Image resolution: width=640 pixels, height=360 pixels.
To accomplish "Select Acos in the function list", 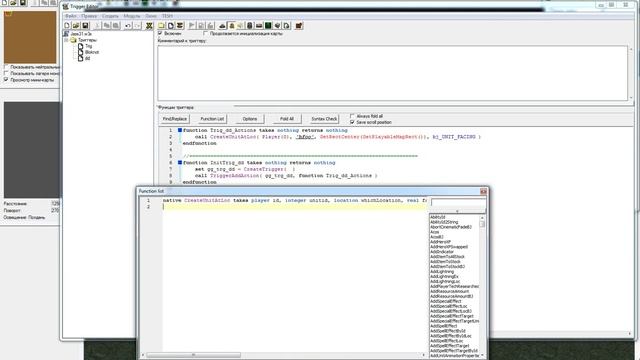I will [435, 232].
